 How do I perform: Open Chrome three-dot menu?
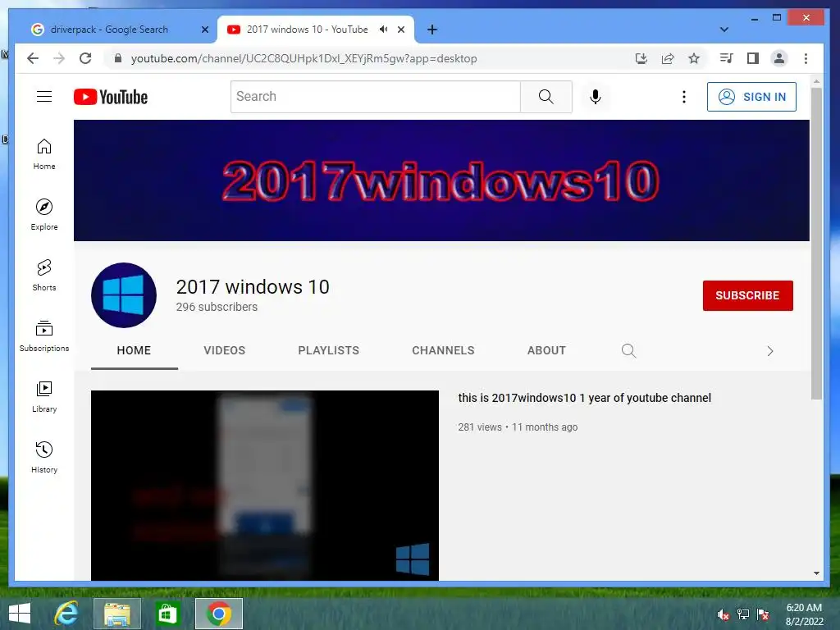pyautogui.click(x=806, y=58)
